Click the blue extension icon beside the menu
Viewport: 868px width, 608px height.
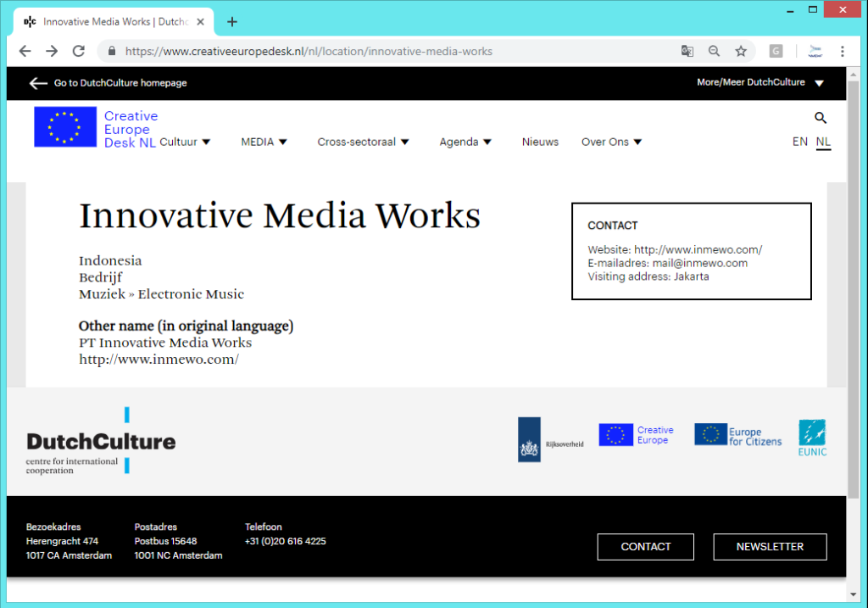(x=815, y=52)
